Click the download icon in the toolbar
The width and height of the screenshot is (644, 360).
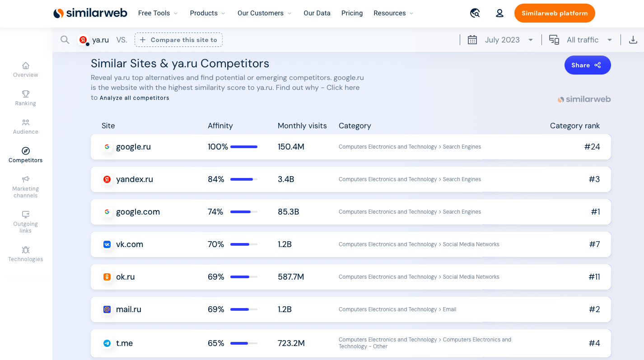pos(633,40)
